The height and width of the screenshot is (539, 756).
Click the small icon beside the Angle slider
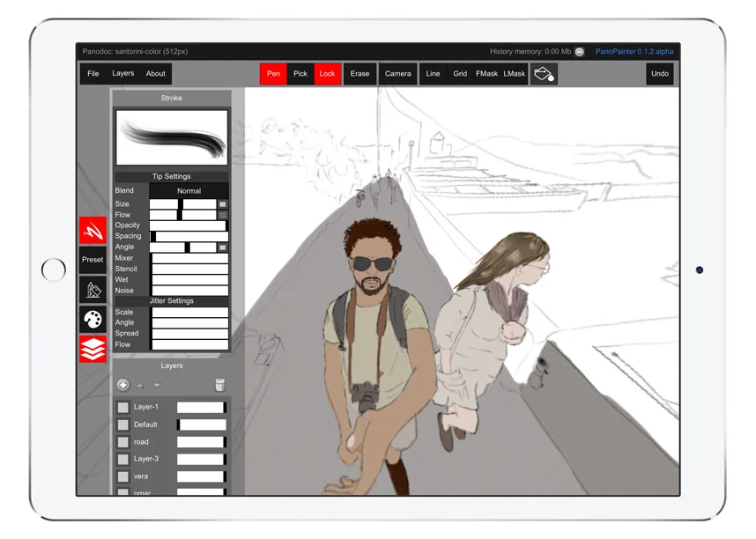coord(223,247)
